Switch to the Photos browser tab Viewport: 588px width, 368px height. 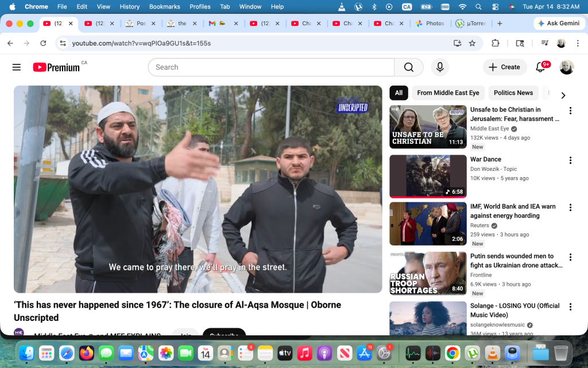[430, 24]
